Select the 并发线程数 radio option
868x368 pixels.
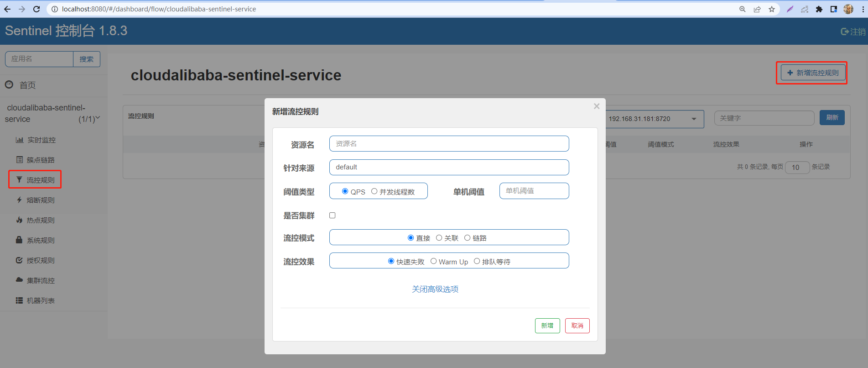point(374,191)
